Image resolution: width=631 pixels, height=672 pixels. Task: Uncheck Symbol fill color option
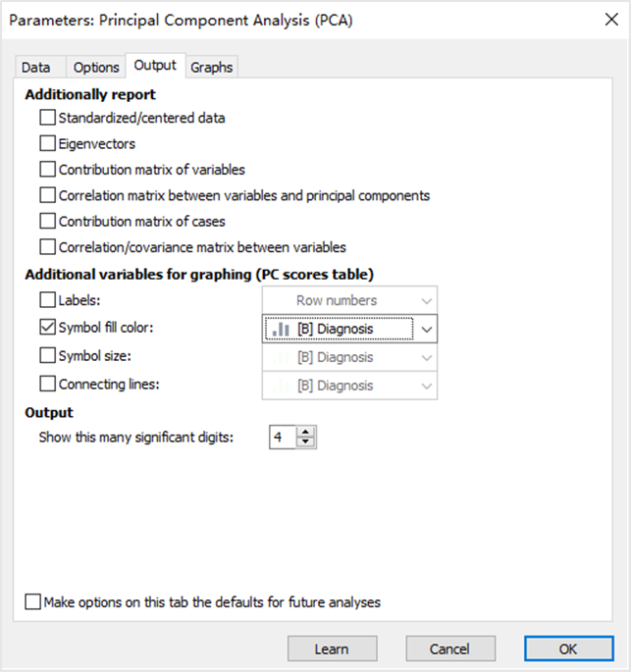coord(48,329)
